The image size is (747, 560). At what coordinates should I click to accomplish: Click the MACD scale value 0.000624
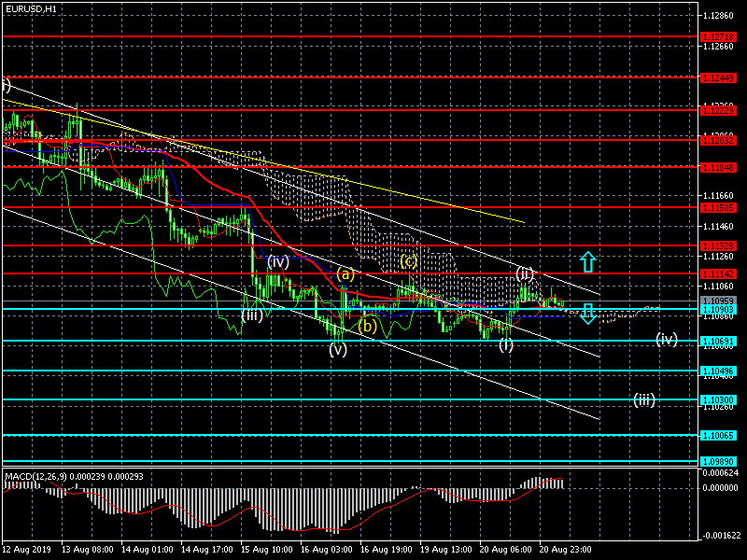tap(720, 473)
